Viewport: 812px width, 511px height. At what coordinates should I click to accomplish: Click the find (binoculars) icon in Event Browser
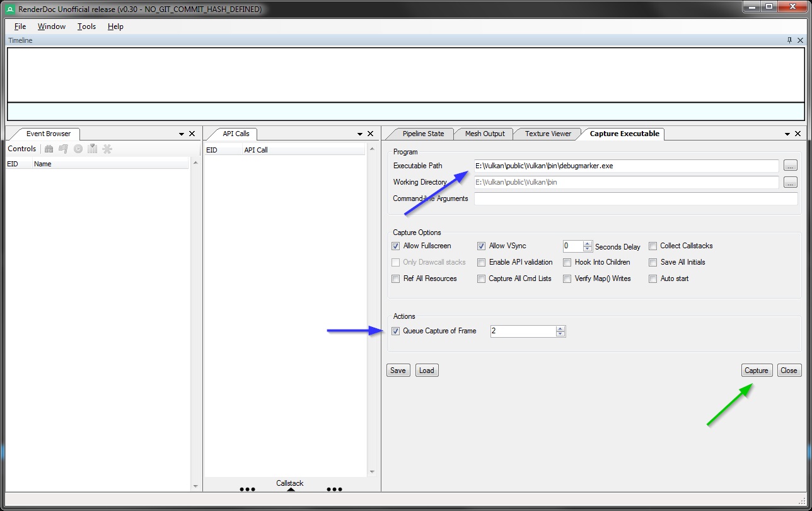click(49, 149)
